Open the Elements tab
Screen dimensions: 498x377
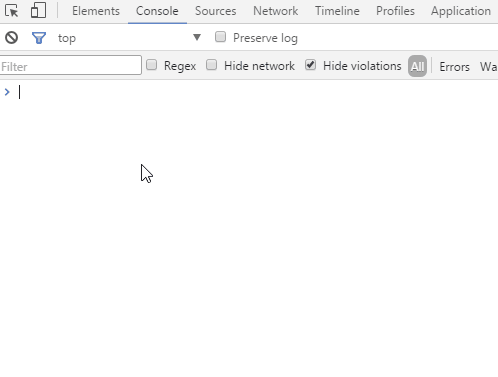[96, 11]
